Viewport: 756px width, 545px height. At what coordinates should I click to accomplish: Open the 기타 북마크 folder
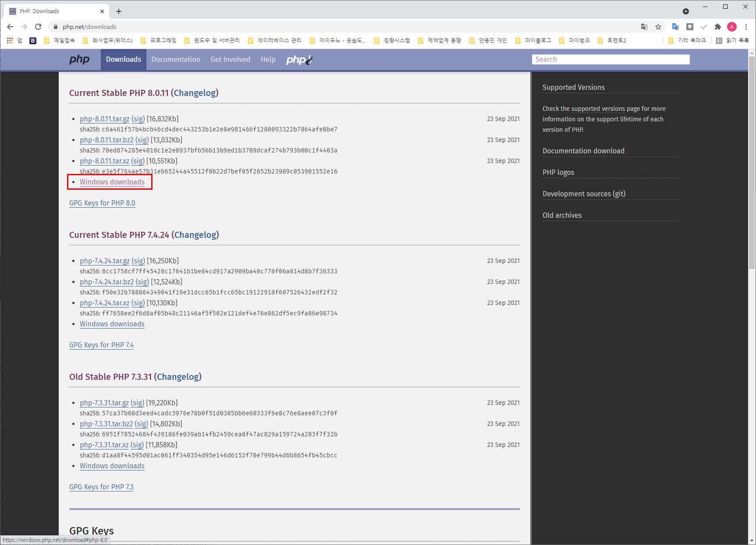pos(687,40)
